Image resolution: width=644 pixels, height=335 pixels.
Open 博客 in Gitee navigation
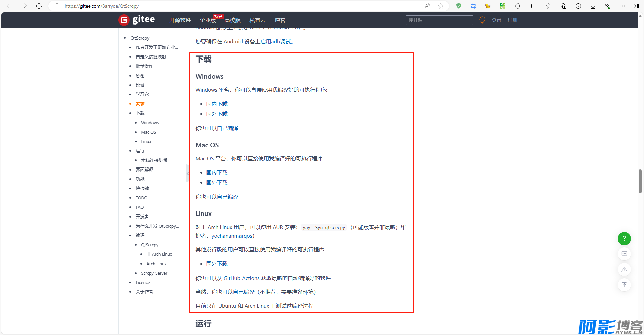point(280,20)
